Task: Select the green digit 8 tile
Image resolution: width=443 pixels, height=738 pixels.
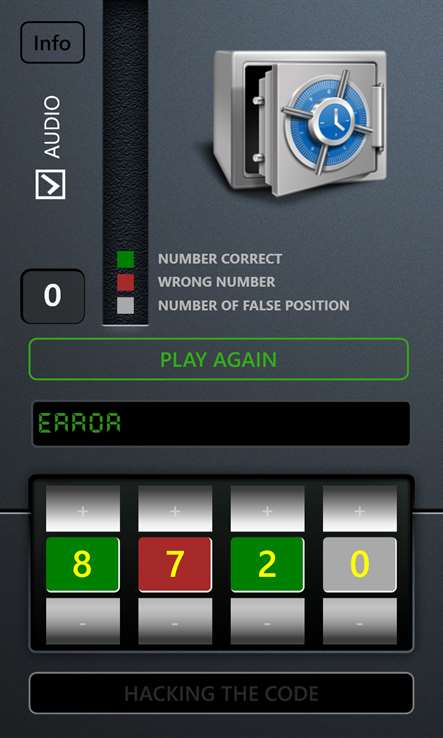Action: click(83, 565)
